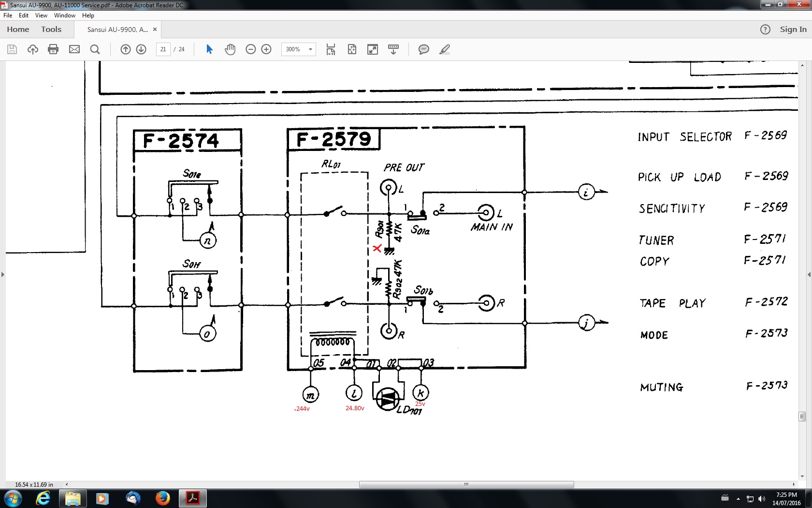
Task: Click the volume speaker tray icon
Action: [x=762, y=499]
